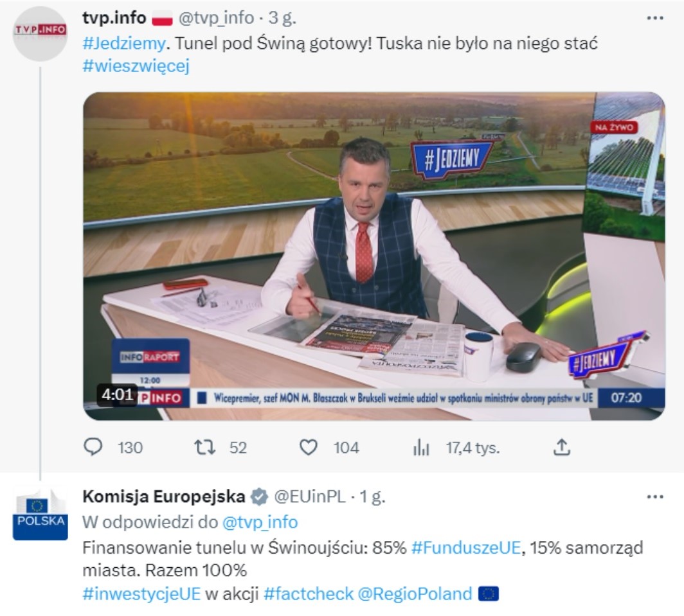View analytics bar chart icon for tweet
684x616 pixels.
tap(422, 448)
